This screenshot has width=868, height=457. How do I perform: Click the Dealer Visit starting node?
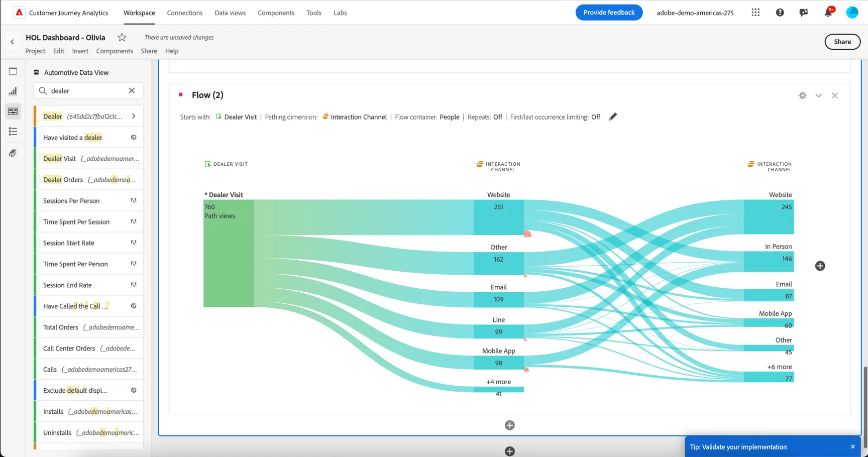(229, 253)
